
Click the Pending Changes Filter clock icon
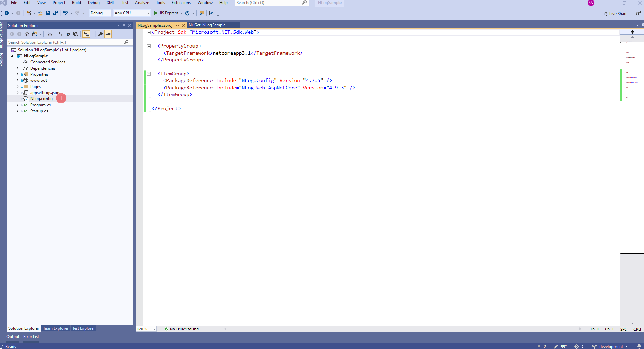coord(50,34)
